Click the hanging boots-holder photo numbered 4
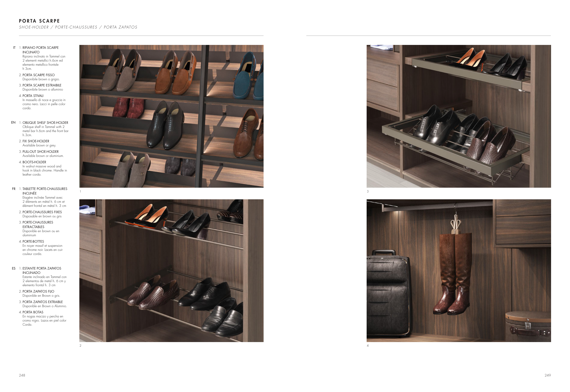Screen dimensions: 570x392 point(459,270)
